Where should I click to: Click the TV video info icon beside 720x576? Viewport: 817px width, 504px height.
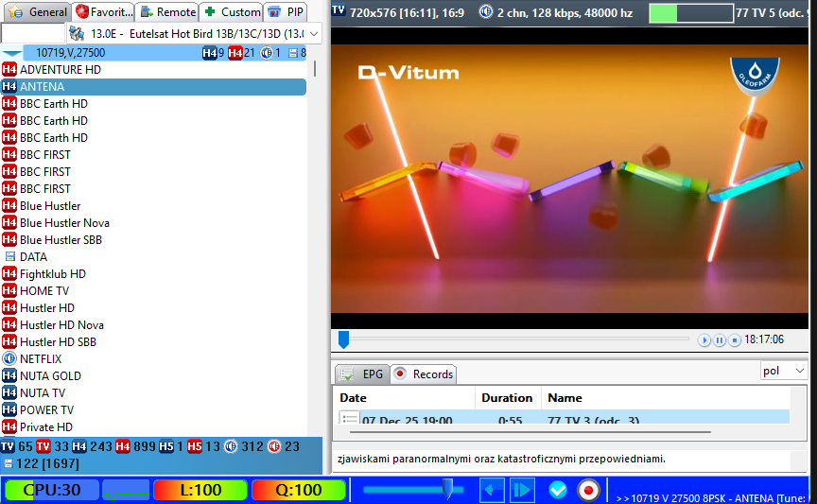tap(339, 11)
